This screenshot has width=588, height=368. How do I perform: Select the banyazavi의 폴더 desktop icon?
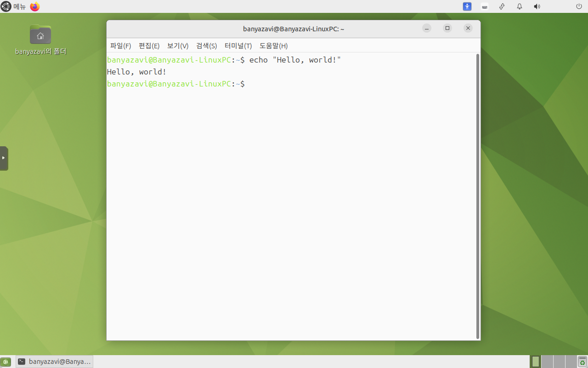(40, 40)
